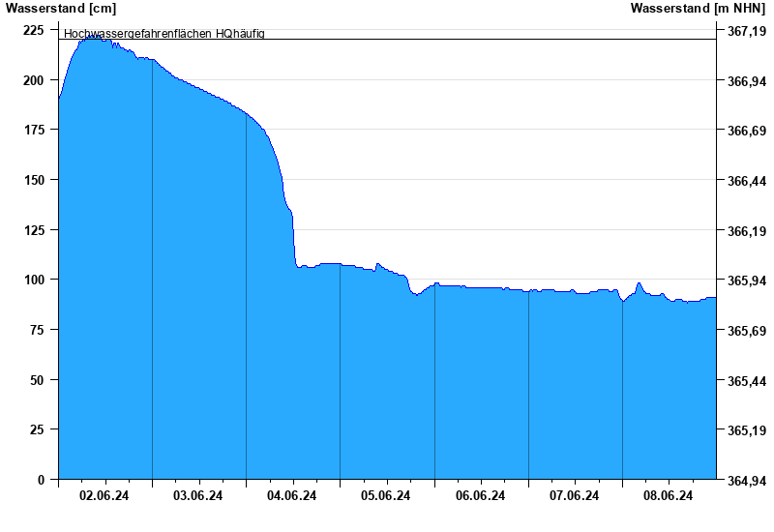
Task: Click the 100 cm axis tick label
Action: 34,280
